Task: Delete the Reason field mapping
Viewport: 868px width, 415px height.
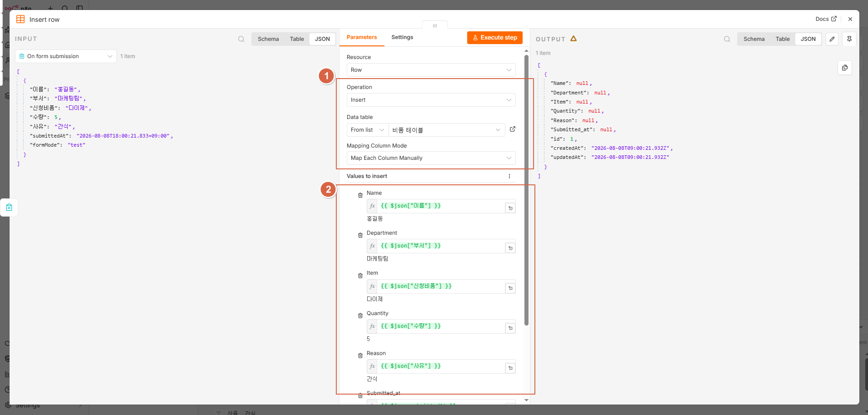Action: coord(360,356)
